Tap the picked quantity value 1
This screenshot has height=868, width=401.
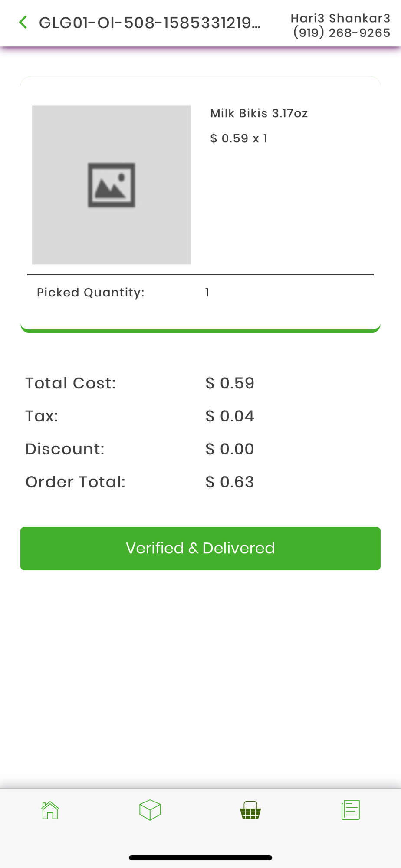coord(207,293)
